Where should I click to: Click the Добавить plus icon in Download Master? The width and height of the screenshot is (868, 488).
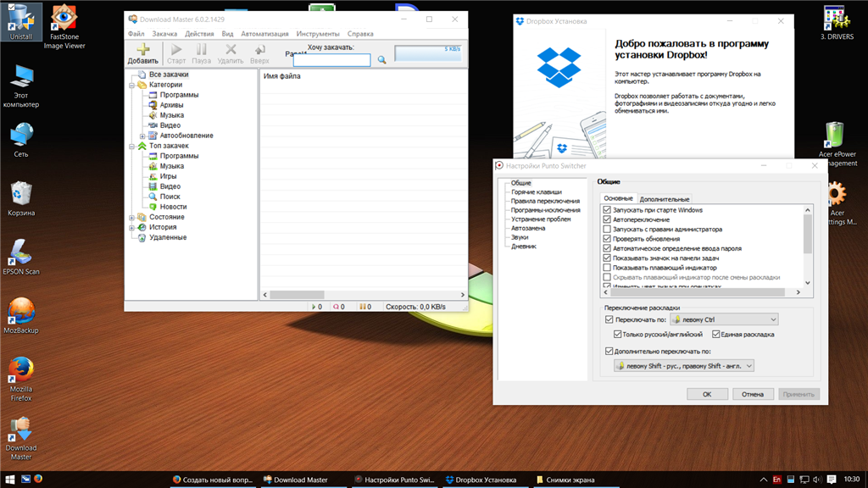point(142,49)
